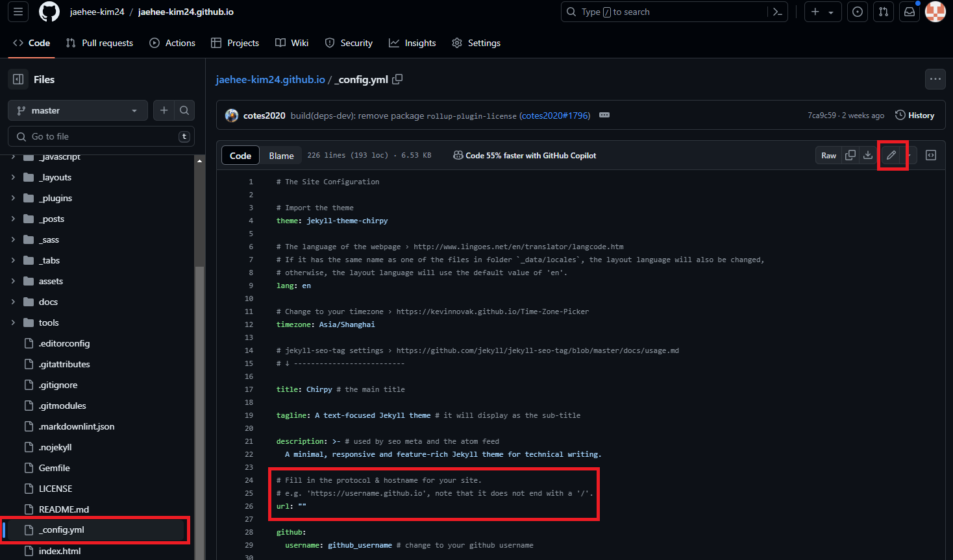The width and height of the screenshot is (953, 560).
Task: Open the Pull requests tab
Action: (99, 43)
